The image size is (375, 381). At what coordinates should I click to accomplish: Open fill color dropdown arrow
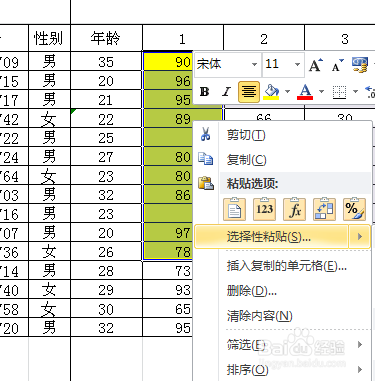[287, 91]
